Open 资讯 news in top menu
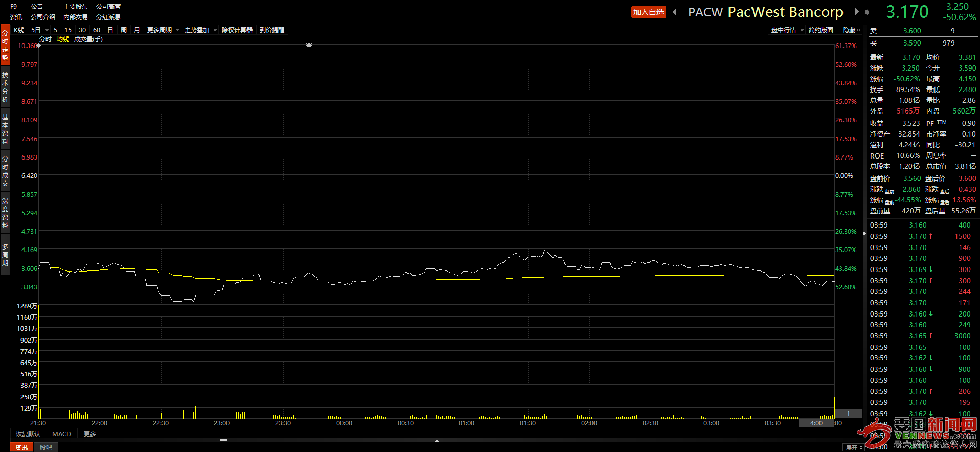Screen dimensions: 980x452 tap(16, 17)
